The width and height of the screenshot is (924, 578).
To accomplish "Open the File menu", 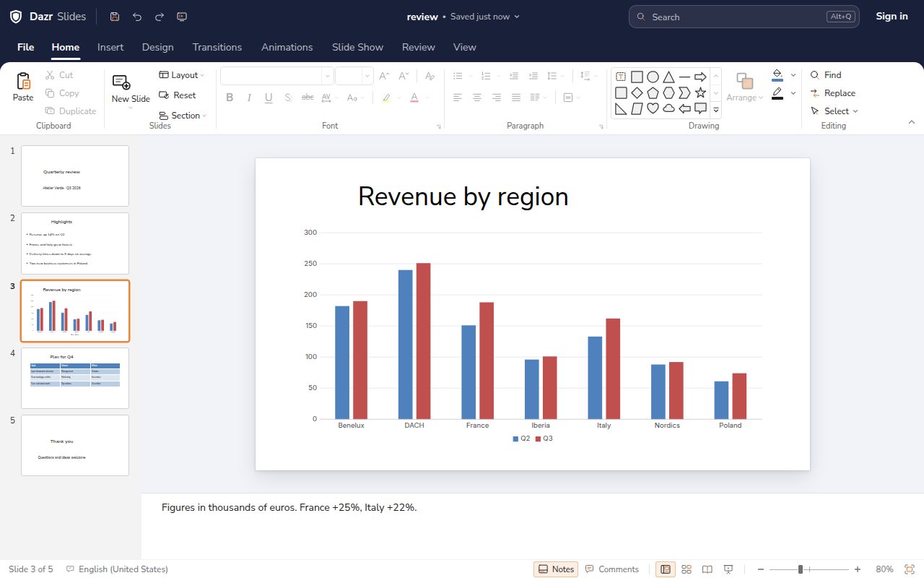I will pyautogui.click(x=25, y=47).
